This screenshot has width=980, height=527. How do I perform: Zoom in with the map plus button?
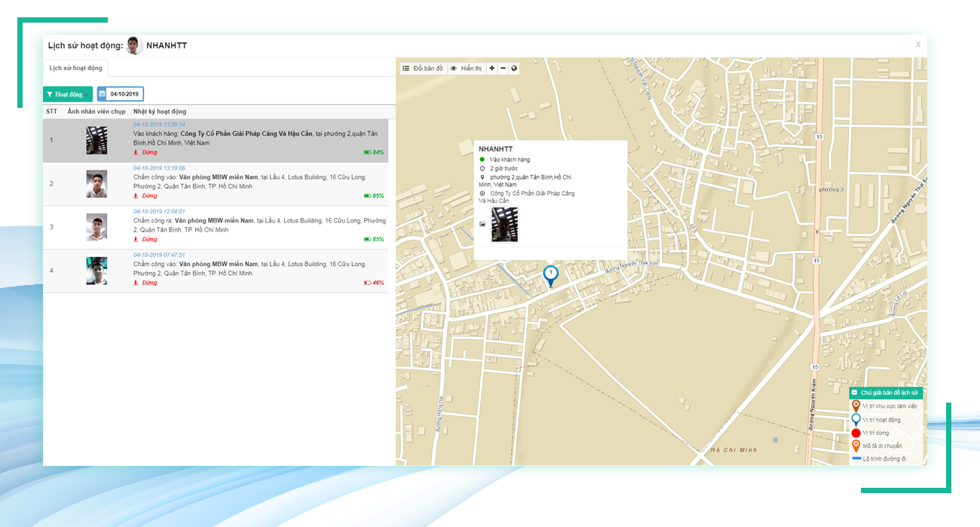[492, 68]
